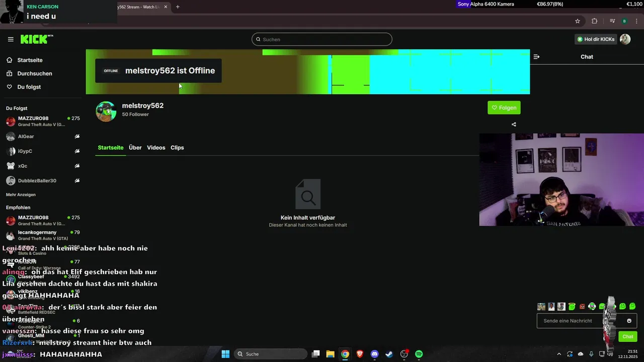The width and height of the screenshot is (644, 362).
Task: Click the Hol dir KICKs button
Action: click(596, 39)
